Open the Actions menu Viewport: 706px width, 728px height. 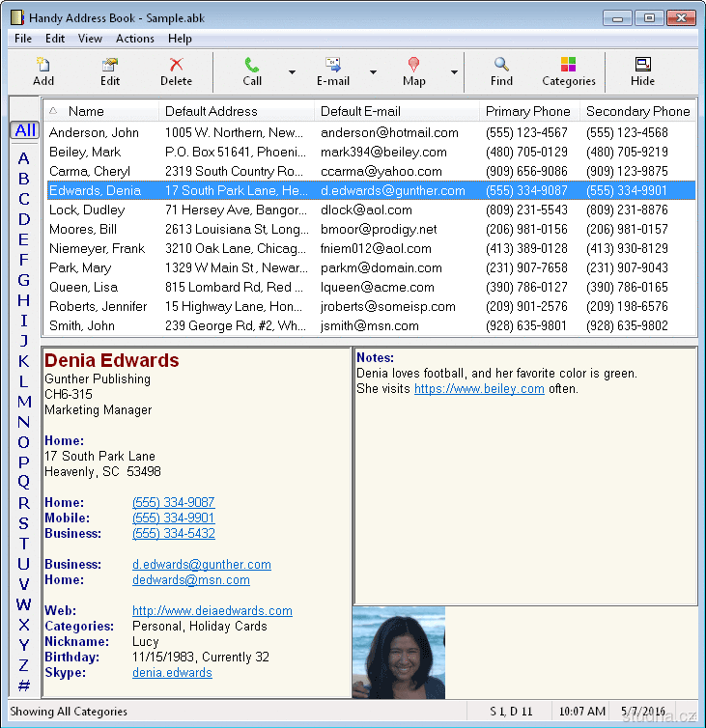134,39
